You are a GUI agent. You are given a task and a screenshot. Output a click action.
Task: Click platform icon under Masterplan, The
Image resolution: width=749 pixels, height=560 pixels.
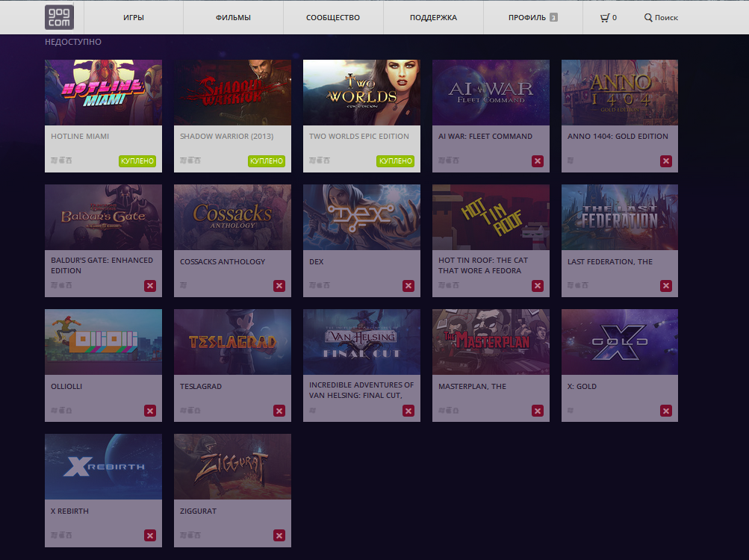coord(441,410)
